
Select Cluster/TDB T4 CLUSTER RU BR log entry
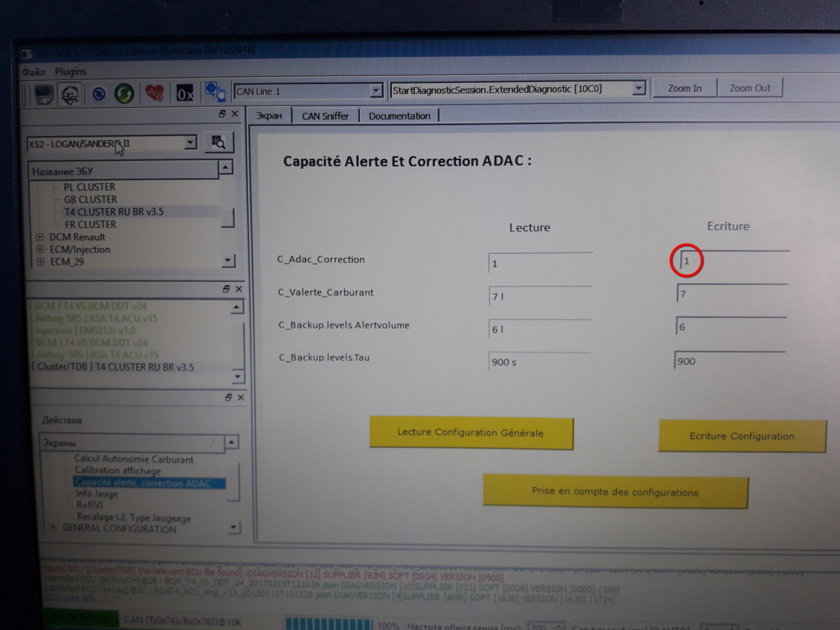pos(113,367)
